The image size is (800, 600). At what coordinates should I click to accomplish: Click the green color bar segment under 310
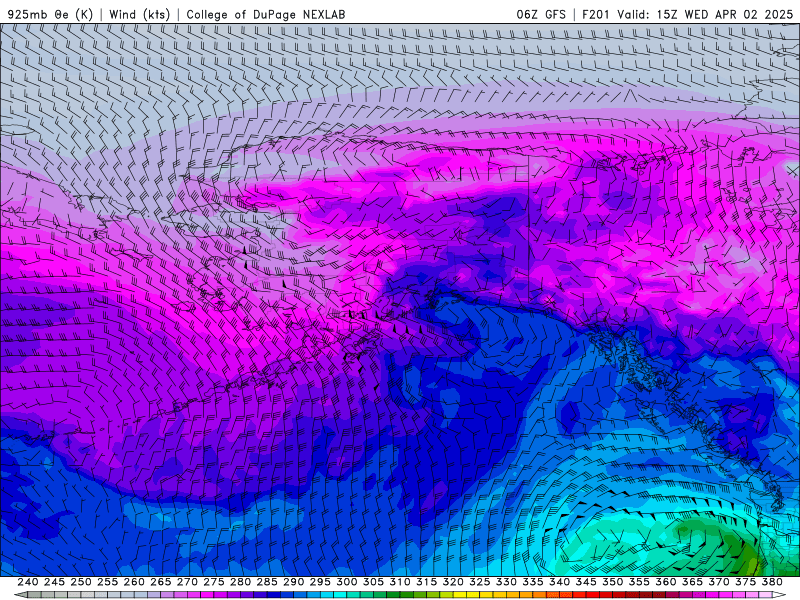tap(407, 595)
